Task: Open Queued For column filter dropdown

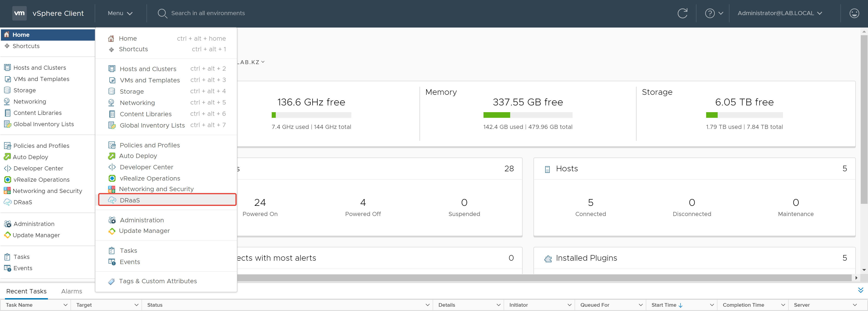Action: tap(641, 305)
